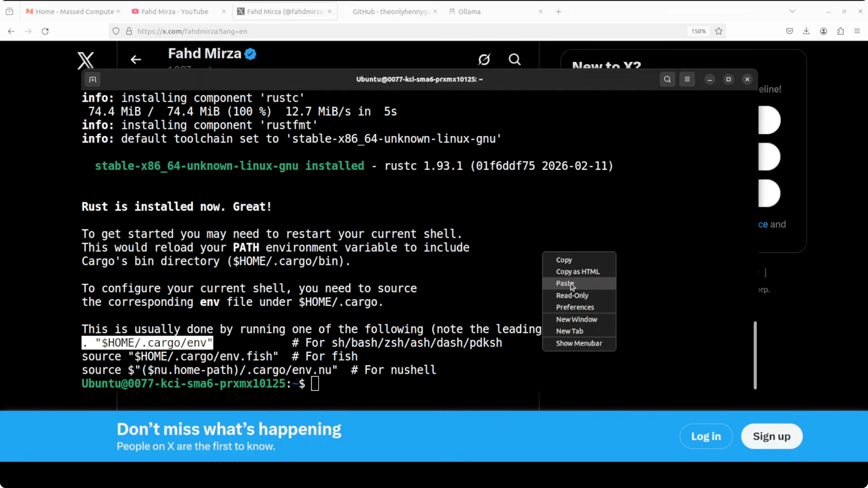Click the back arrow on profile
Image resolution: width=868 pixels, height=488 pixels.
(136, 60)
